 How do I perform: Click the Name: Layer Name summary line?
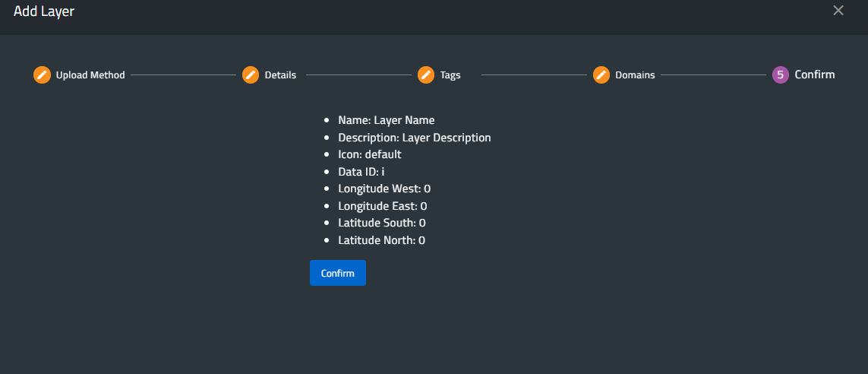(x=386, y=120)
